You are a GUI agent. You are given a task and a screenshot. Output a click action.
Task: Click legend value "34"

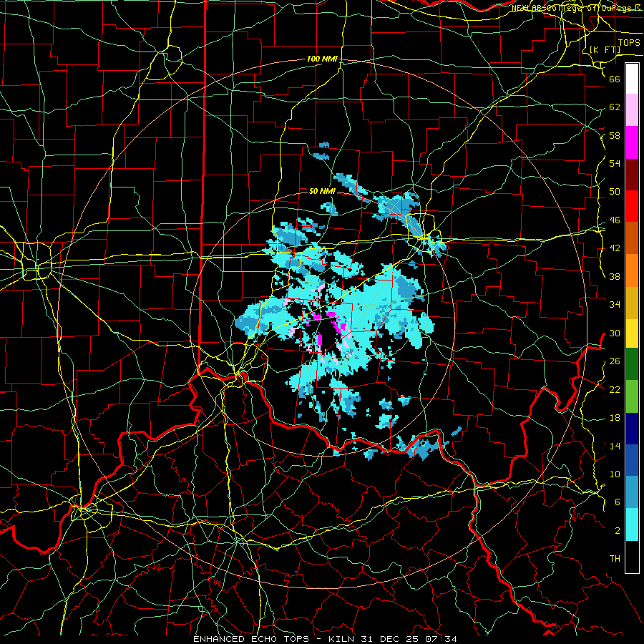tap(615, 305)
